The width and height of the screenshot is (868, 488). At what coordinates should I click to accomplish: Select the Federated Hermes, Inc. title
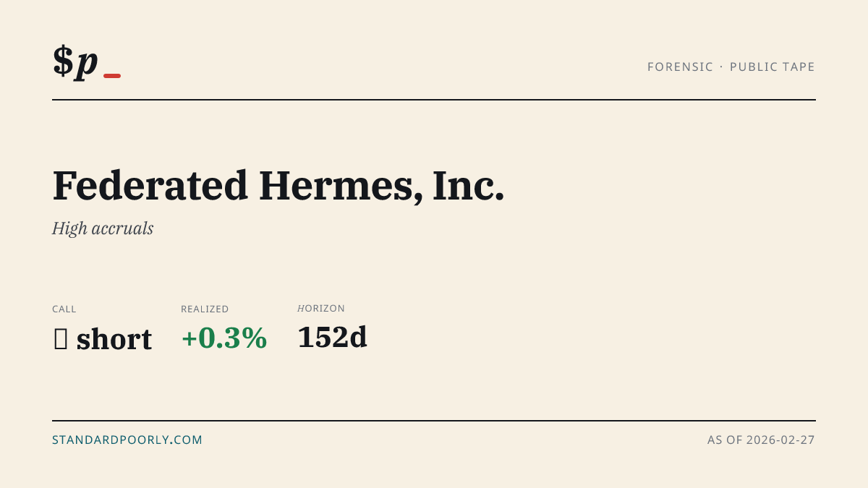tap(278, 186)
